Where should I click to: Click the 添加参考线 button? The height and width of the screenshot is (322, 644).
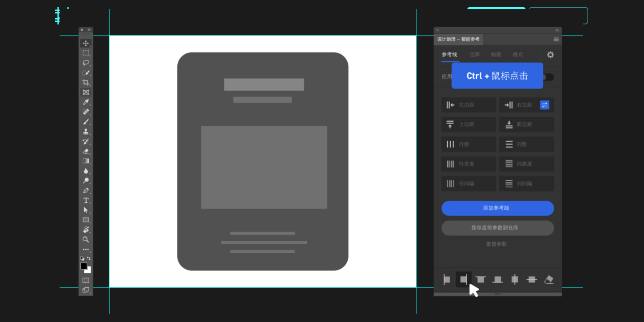(x=497, y=208)
